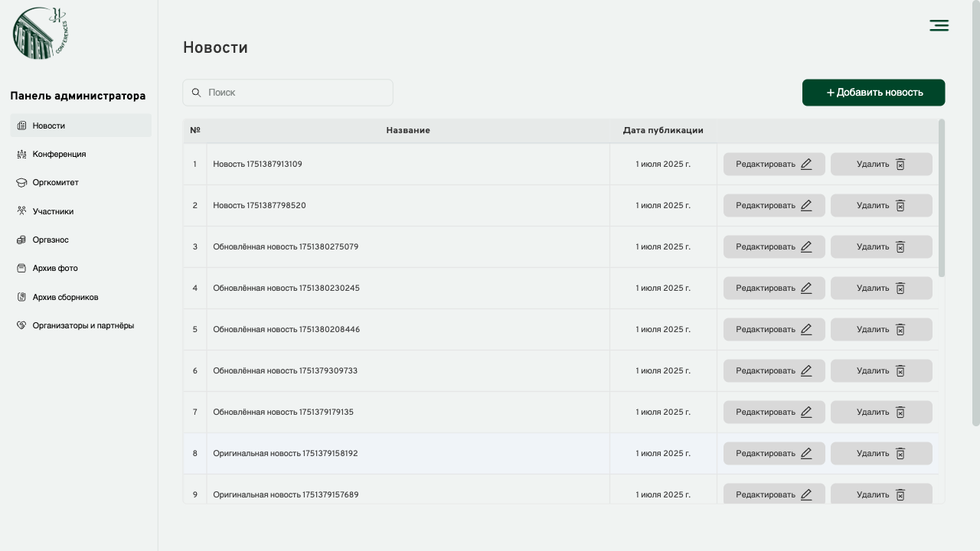The image size is (980, 551).
Task: Click the conference logo in the sidebar
Action: point(41,33)
